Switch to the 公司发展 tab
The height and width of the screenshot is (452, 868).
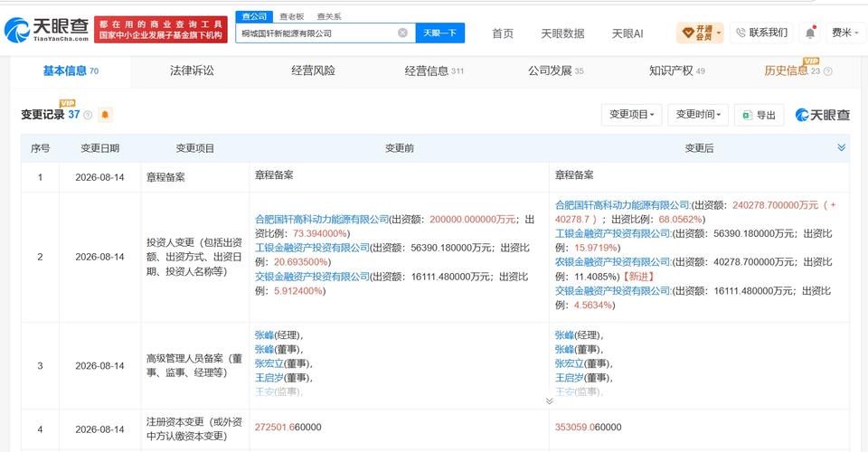coord(556,71)
